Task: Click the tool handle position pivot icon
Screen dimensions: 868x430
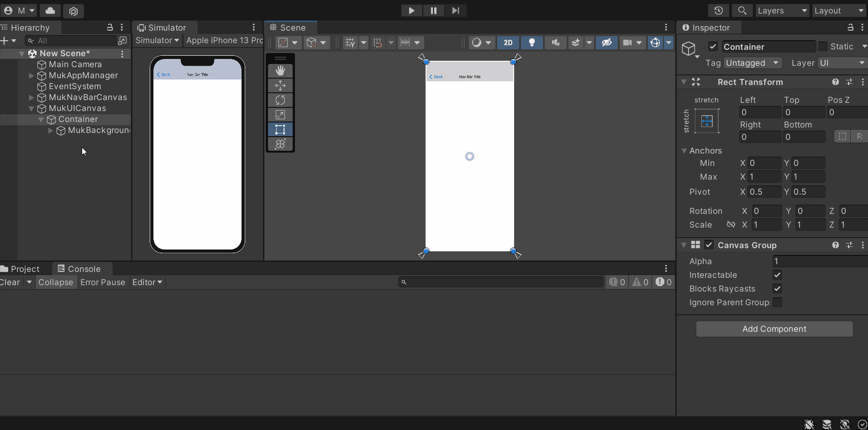Action: coord(283,42)
